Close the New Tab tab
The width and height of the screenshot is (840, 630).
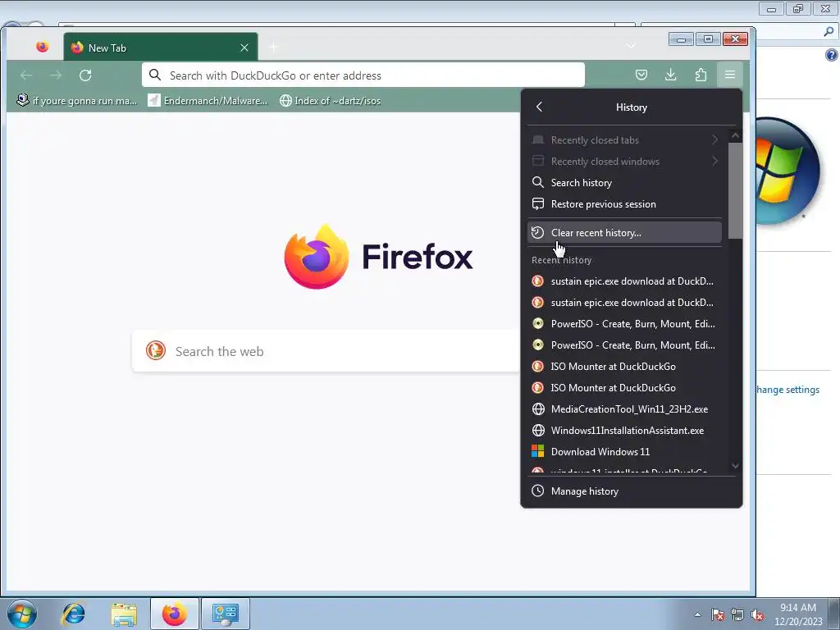(244, 48)
